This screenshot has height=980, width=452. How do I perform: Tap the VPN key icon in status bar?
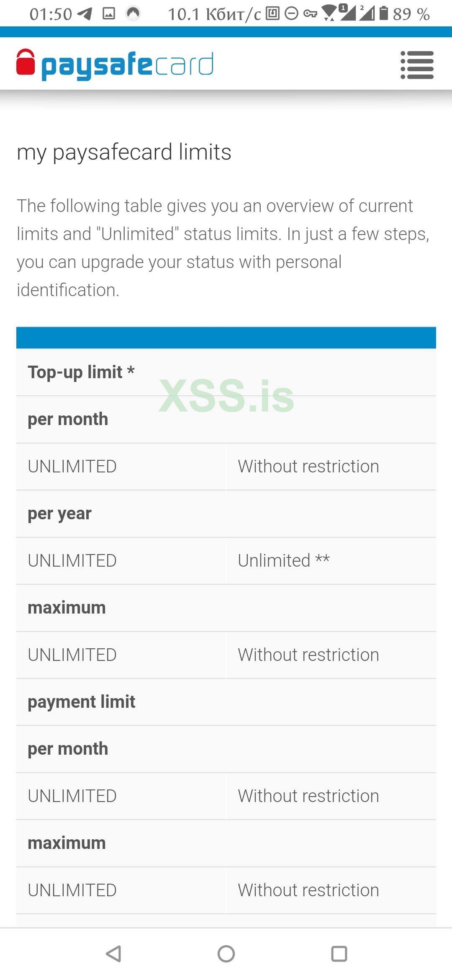(x=310, y=14)
